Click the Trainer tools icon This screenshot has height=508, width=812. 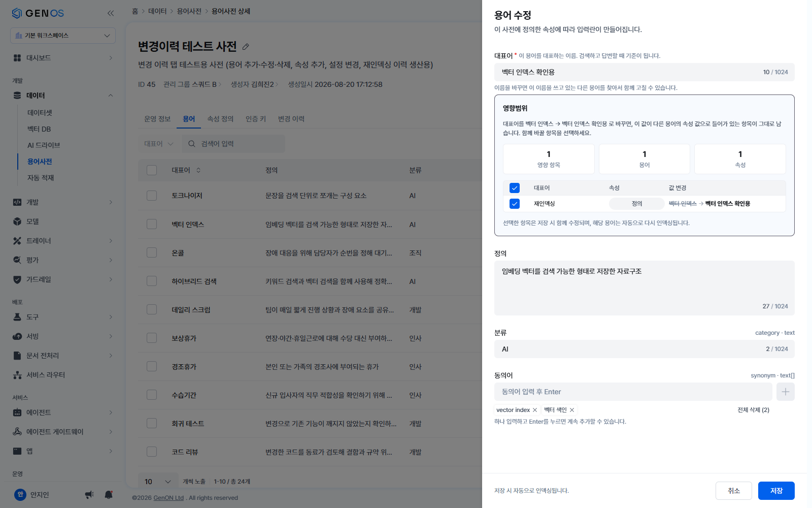17,241
